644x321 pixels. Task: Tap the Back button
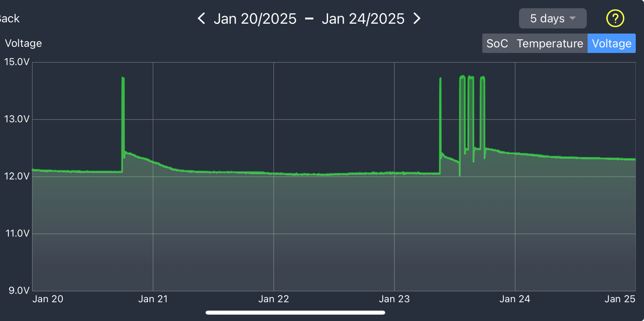pos(10,19)
